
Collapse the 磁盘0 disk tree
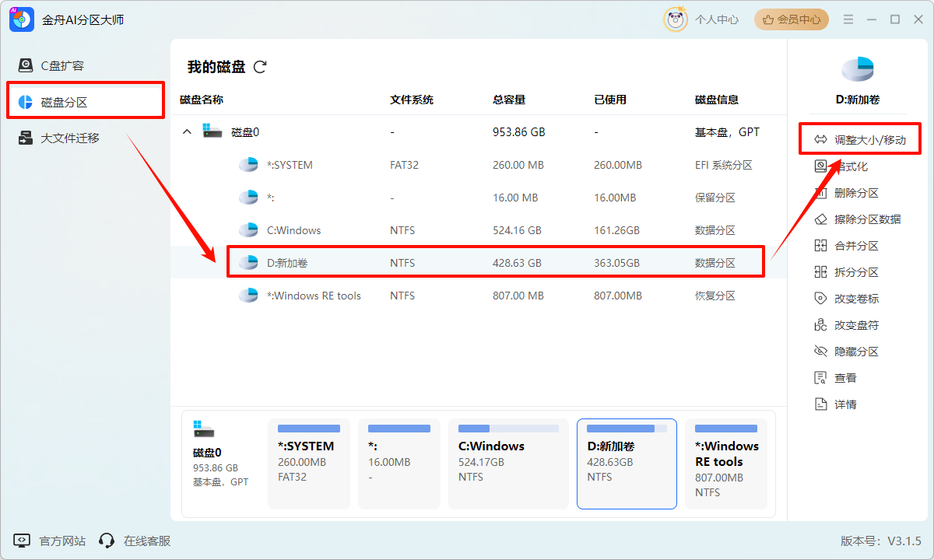(187, 131)
